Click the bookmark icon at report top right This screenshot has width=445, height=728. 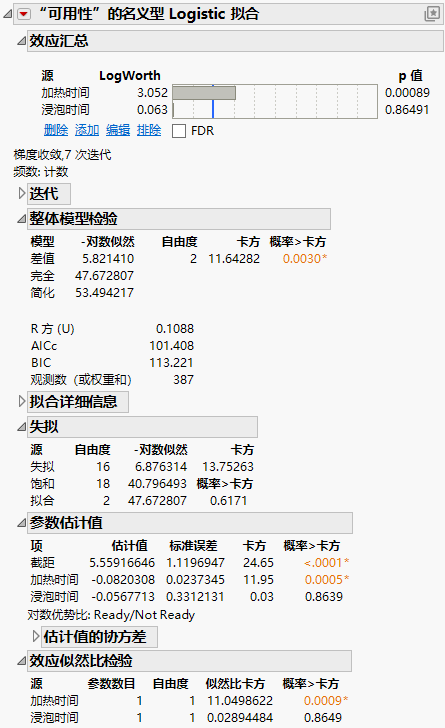coord(432,13)
